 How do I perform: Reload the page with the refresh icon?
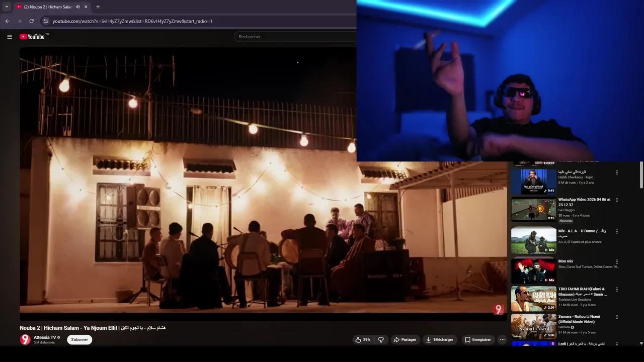pyautogui.click(x=31, y=21)
